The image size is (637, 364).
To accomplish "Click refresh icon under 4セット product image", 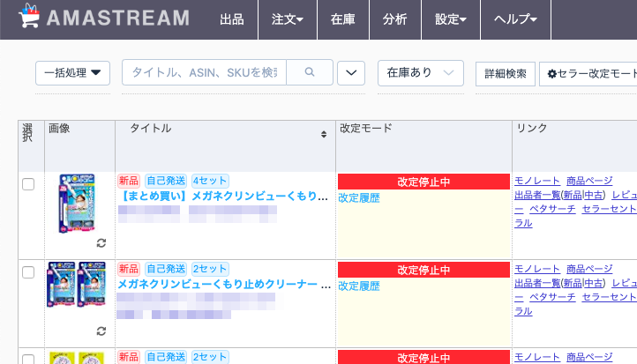I will [101, 242].
